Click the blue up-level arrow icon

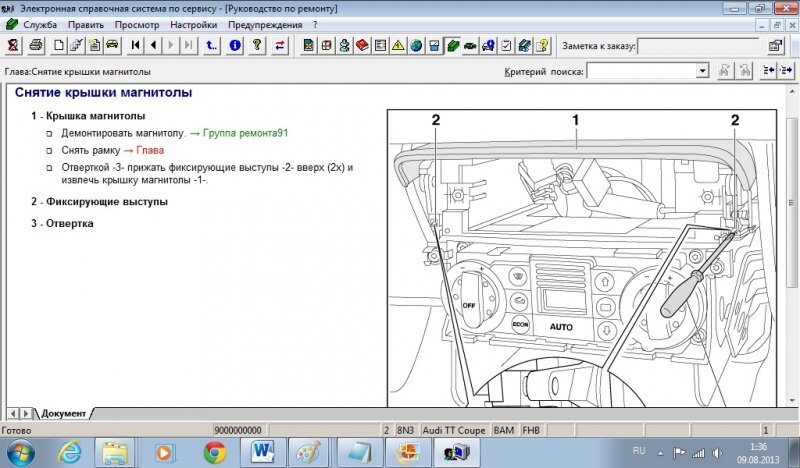click(x=211, y=45)
